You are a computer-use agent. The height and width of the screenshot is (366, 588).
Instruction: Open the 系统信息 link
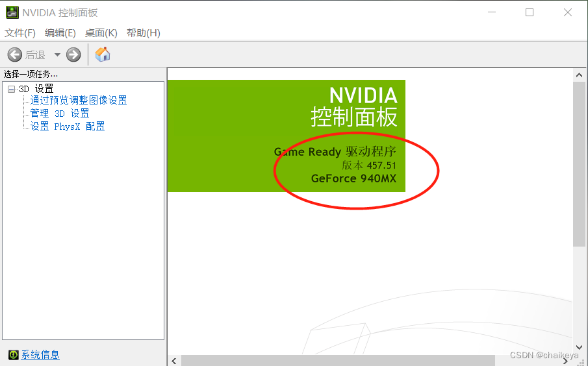(x=40, y=354)
